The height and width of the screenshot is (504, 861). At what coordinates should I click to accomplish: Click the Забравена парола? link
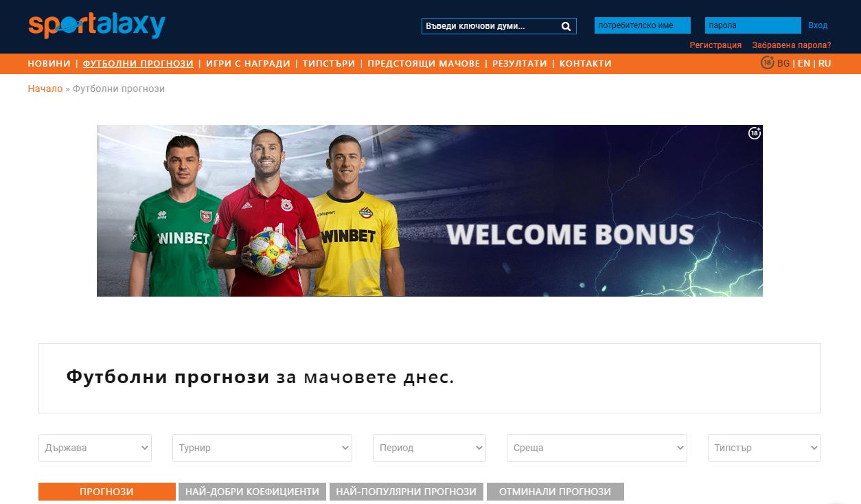pos(792,45)
